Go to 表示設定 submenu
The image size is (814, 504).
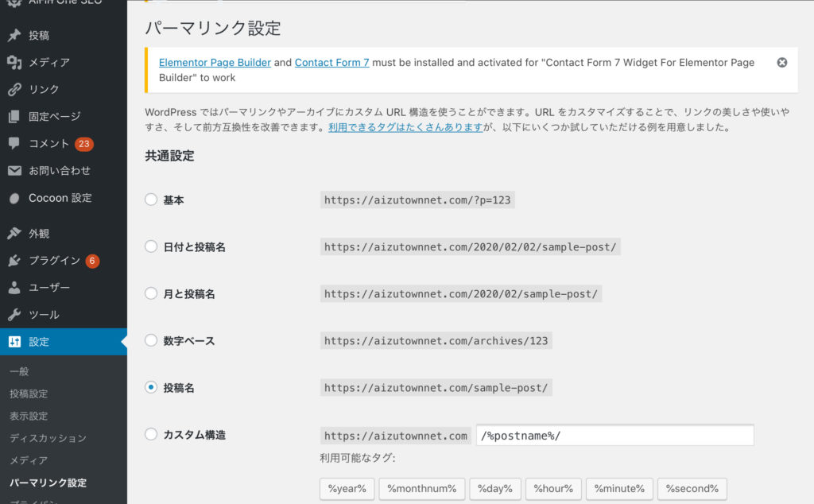29,416
